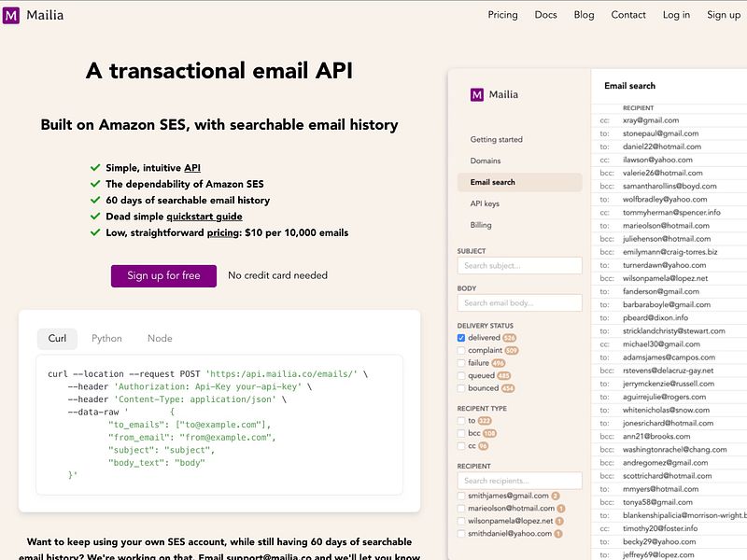747x560 pixels.
Task: Click the ann21@brooks.com recipient row
Action: 669,436
